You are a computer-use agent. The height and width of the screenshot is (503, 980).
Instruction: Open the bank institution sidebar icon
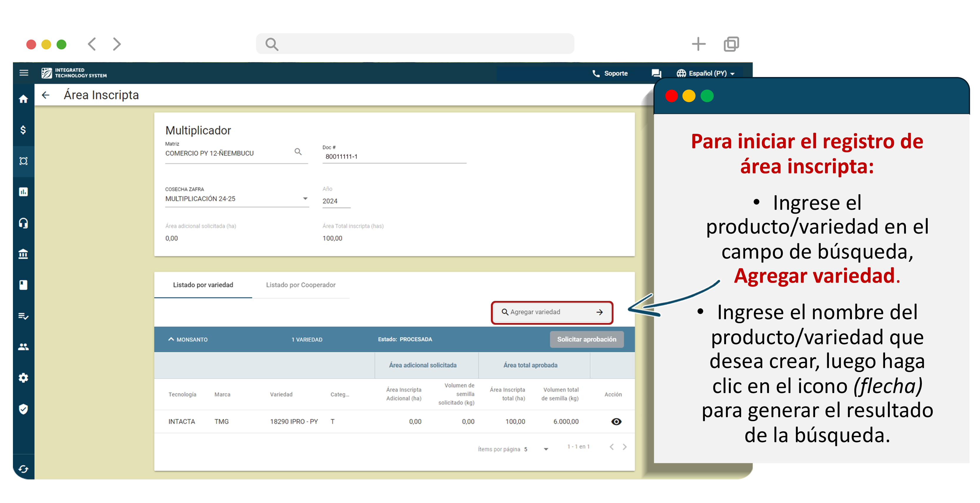[24, 254]
